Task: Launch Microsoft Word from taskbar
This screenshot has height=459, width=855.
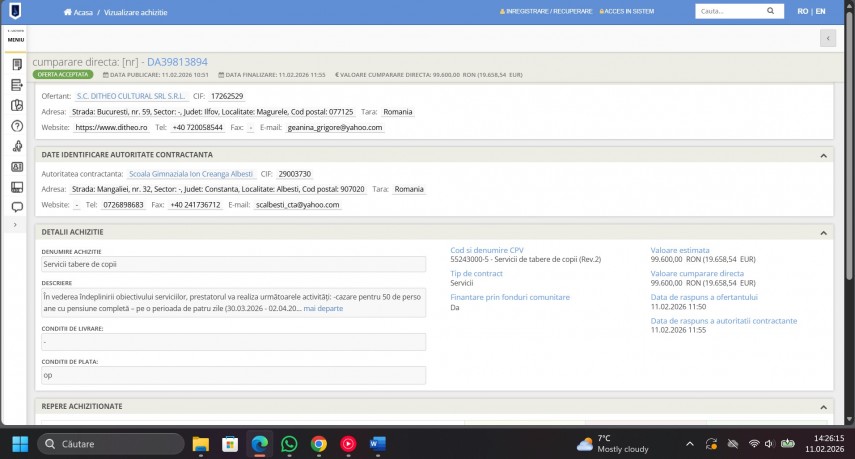Action: [378, 444]
